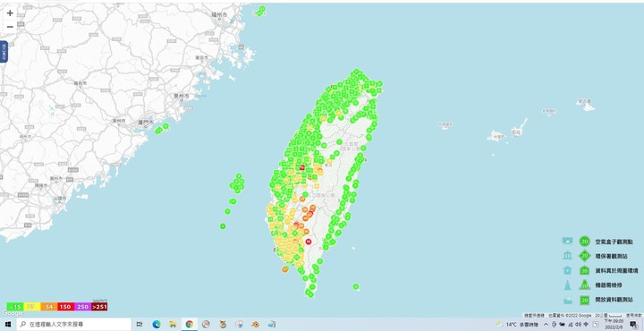644x331 pixels.
Task: Zoom in the map with plus button
Action: click(10, 13)
